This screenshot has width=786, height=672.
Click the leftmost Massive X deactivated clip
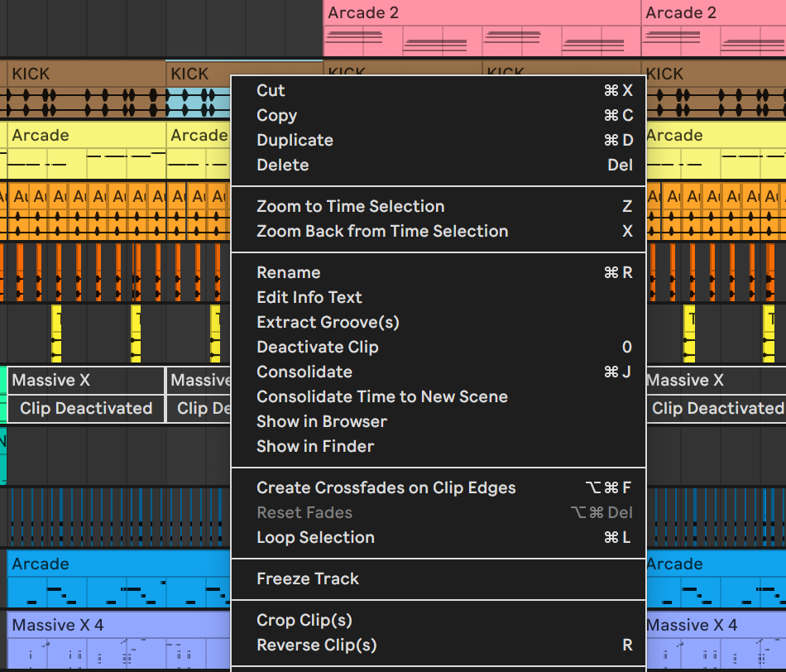click(x=86, y=394)
